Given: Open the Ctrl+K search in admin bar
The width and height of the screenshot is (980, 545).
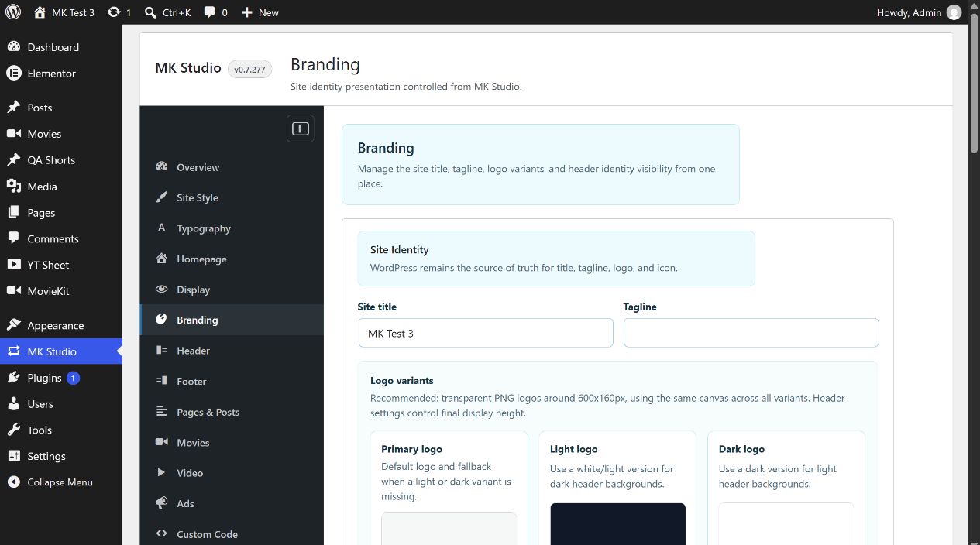Looking at the screenshot, I should (x=167, y=12).
